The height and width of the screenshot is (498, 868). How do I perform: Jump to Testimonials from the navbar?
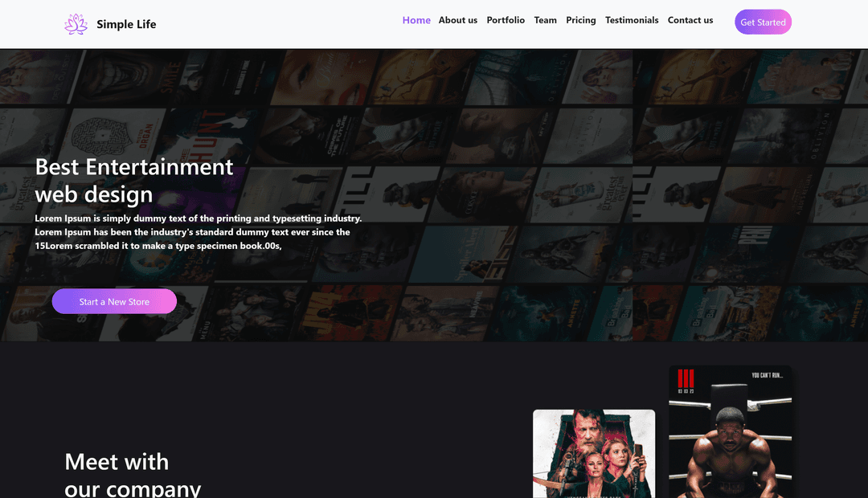coord(632,20)
